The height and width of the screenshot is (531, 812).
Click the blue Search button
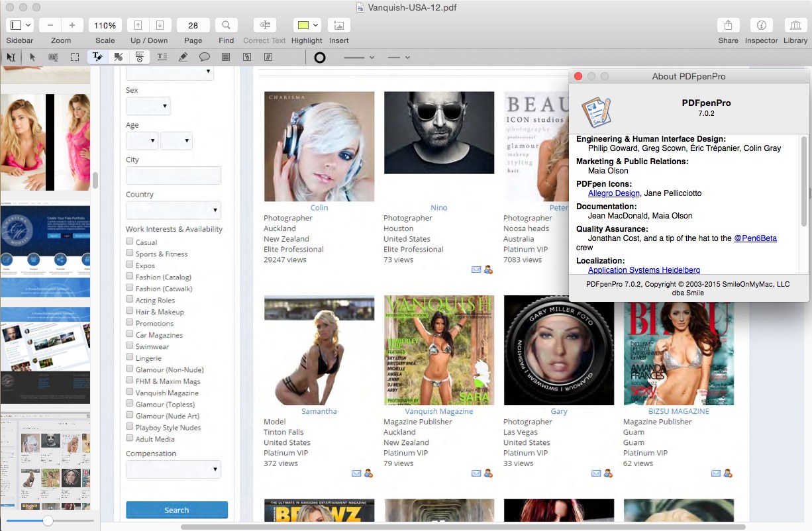point(177,510)
